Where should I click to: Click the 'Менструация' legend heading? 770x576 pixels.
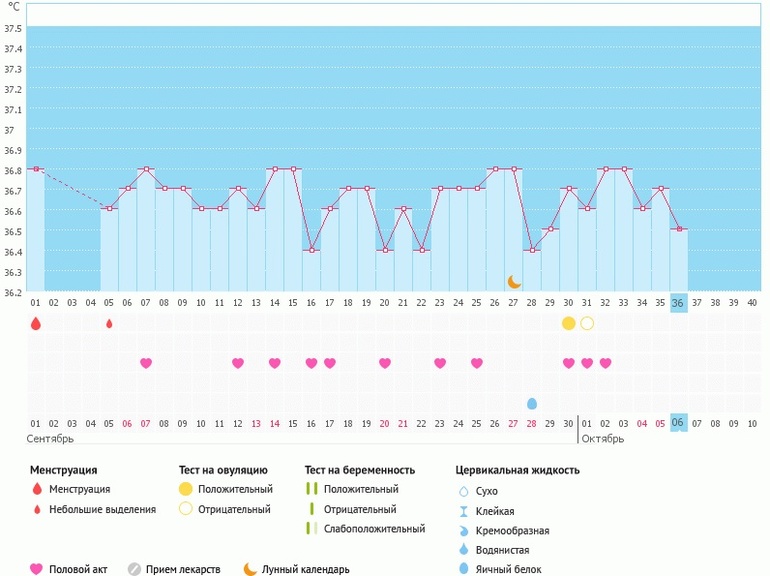pos(64,469)
